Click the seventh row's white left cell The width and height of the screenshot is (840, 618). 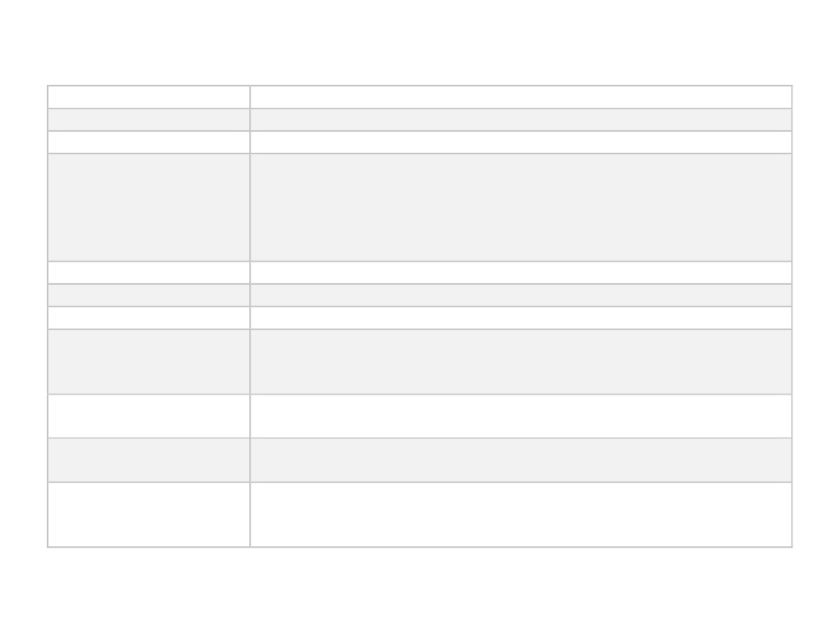tap(149, 317)
